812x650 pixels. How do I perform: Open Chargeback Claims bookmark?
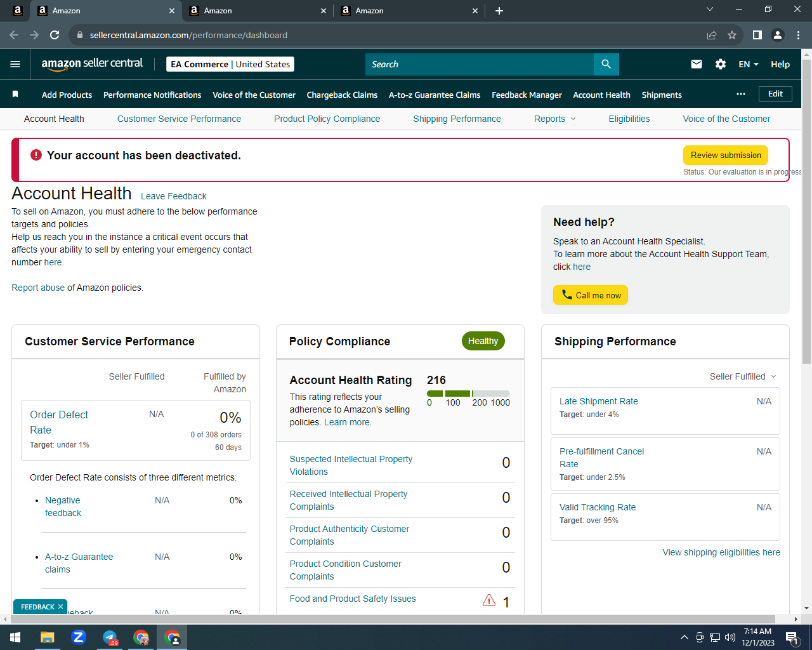coord(342,95)
